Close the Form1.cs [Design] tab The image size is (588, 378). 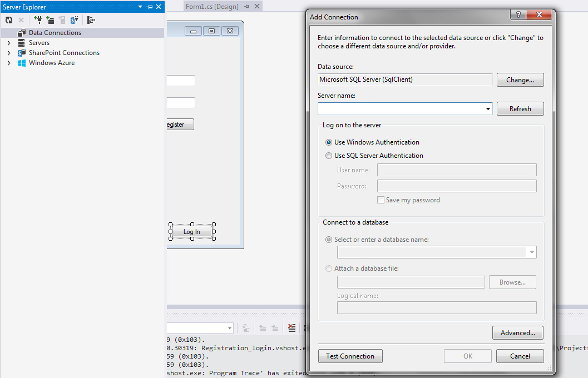(x=257, y=6)
